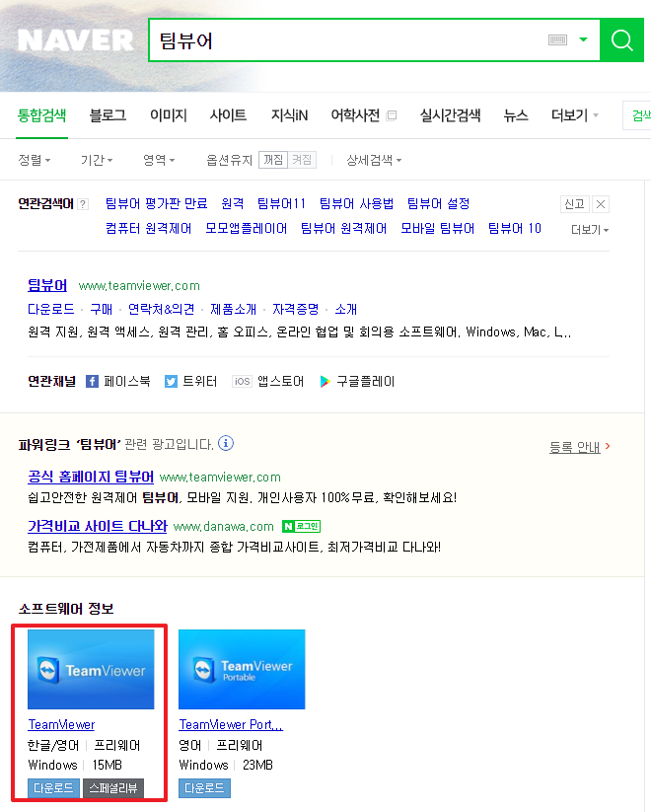Click related search 모바일 팀뷰어
This screenshot has width=651, height=812.
tap(438, 228)
